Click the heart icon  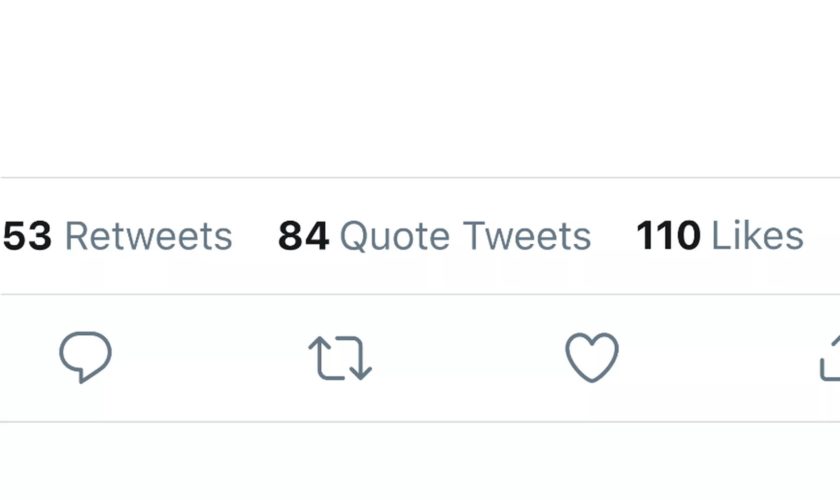592,357
